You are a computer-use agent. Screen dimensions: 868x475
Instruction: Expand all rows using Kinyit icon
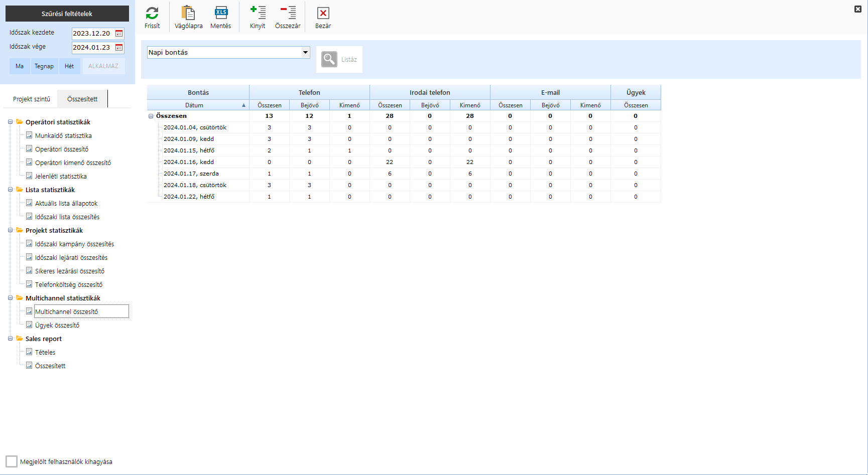(258, 14)
